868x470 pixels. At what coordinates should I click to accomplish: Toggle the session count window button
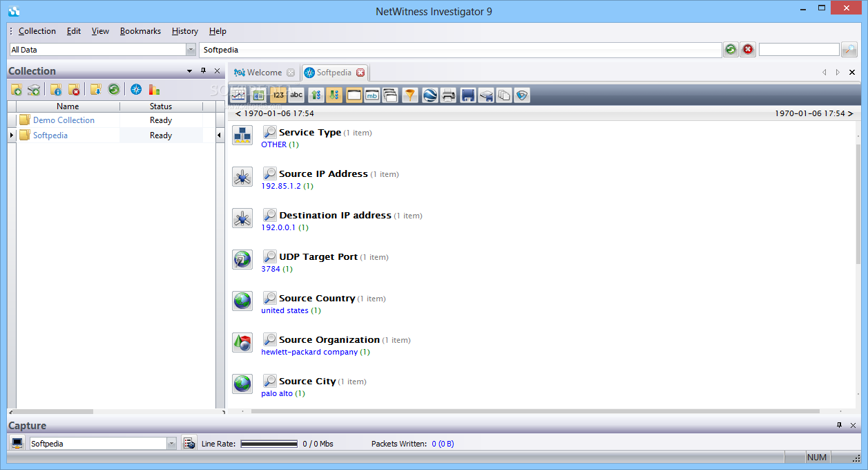[x=354, y=95]
